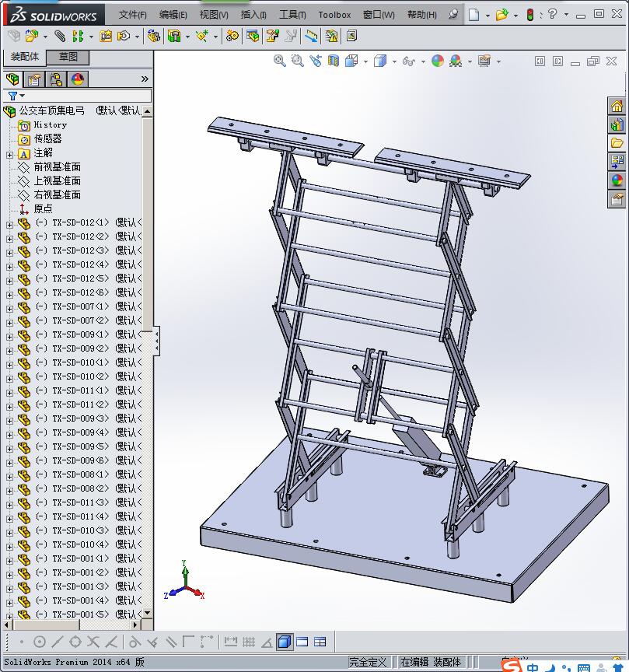Open the File Explorer folder in task pane
The height and width of the screenshot is (672, 629).
[x=617, y=143]
